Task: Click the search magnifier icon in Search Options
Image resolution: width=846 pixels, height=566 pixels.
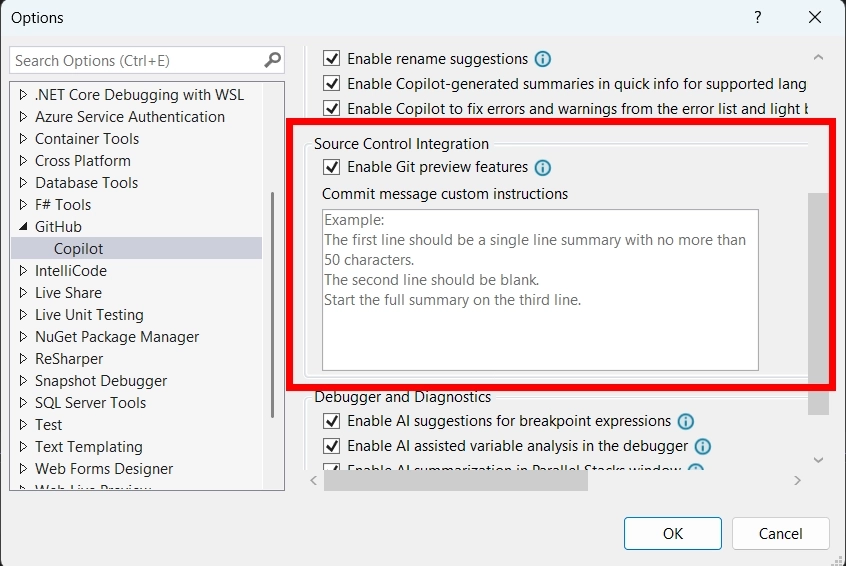Action: (x=272, y=60)
